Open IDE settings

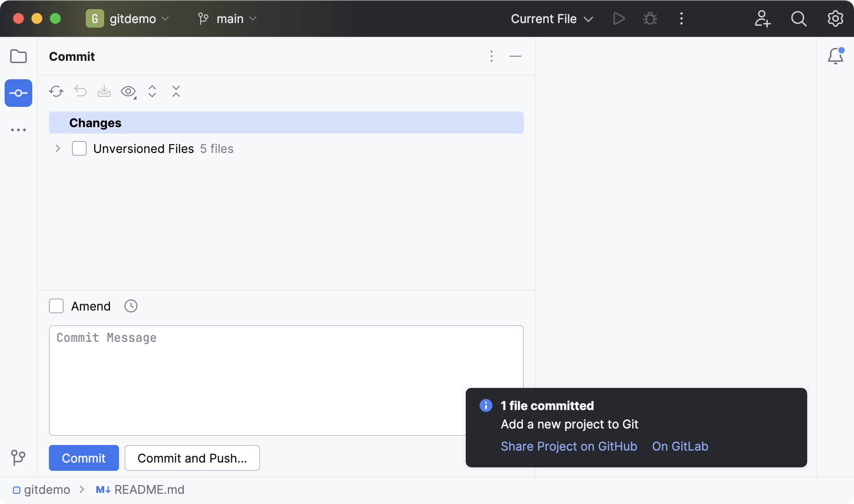coord(836,18)
